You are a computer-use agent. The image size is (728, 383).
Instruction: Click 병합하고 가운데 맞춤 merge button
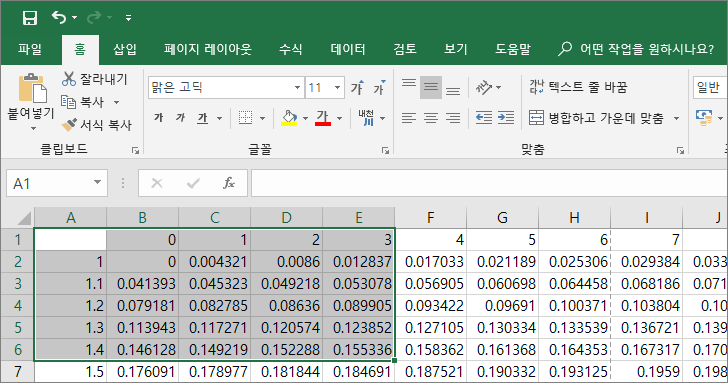[596, 118]
